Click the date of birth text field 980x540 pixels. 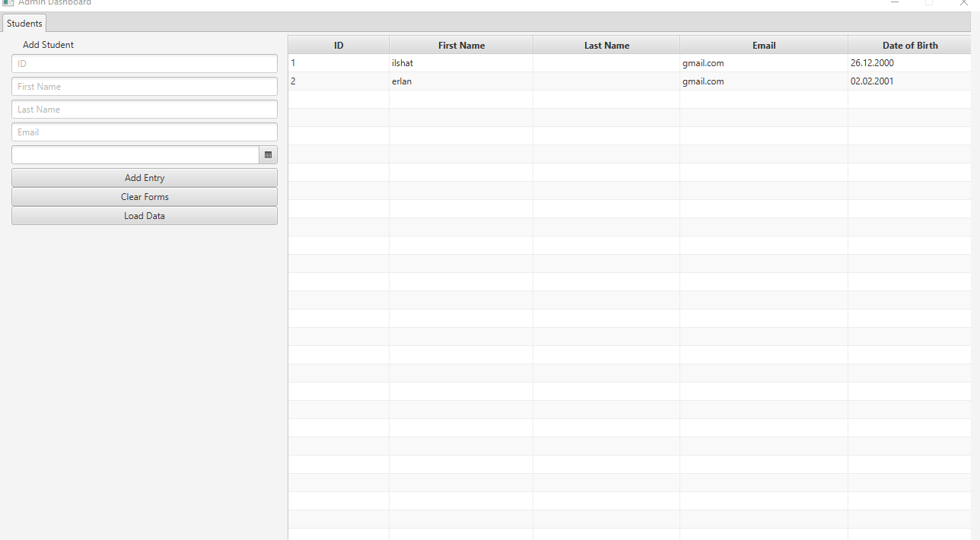pyautogui.click(x=133, y=154)
